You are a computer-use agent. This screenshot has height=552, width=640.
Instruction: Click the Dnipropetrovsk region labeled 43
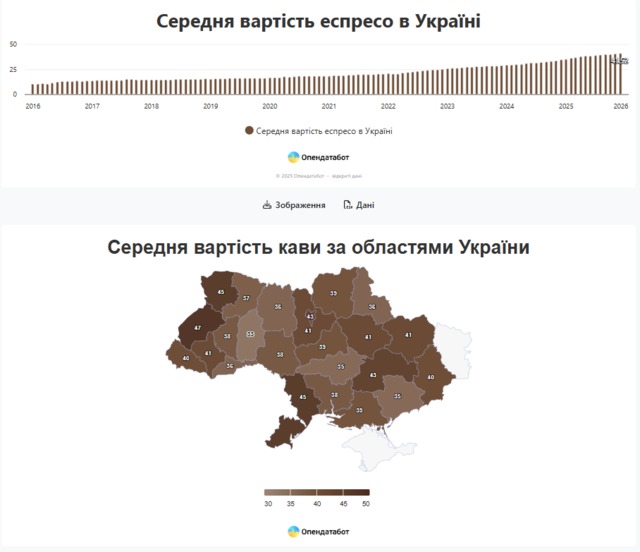[x=373, y=375]
